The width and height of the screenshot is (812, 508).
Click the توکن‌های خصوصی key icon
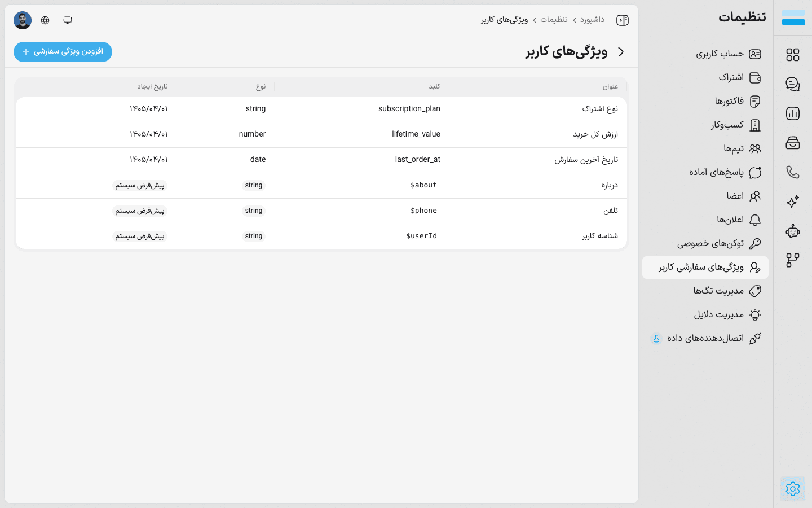click(x=755, y=243)
